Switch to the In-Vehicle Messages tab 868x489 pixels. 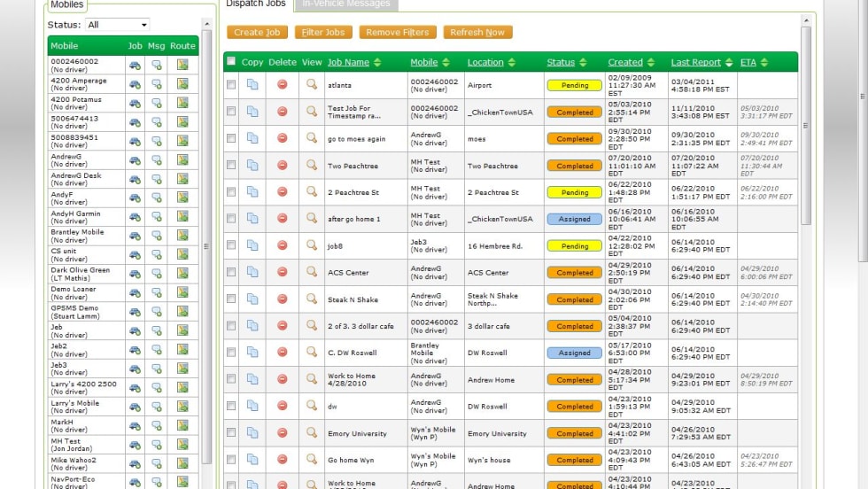click(x=345, y=4)
